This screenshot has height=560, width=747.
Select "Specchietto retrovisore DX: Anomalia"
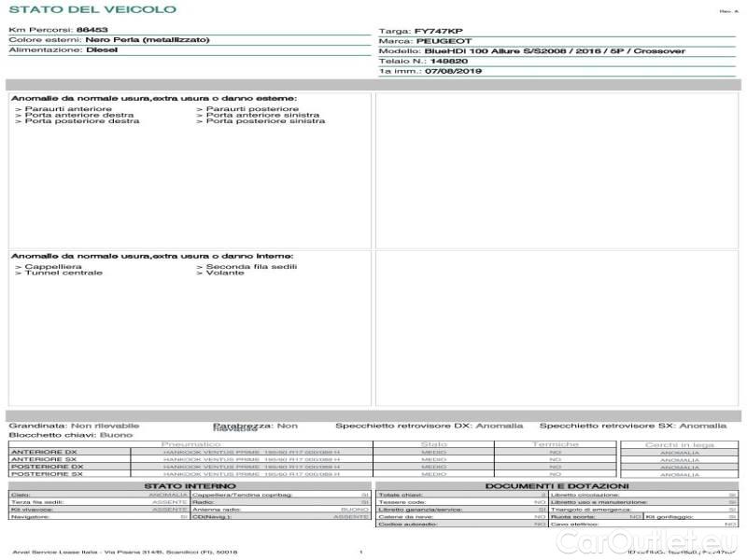click(x=429, y=426)
